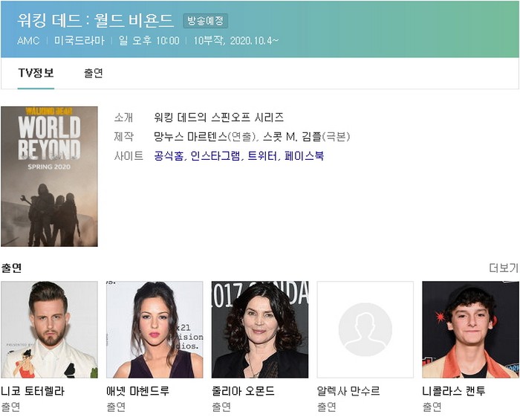Screen dimensions: 520x420
Task: Open 알렉사 만수르 name link
Action: coord(348,391)
